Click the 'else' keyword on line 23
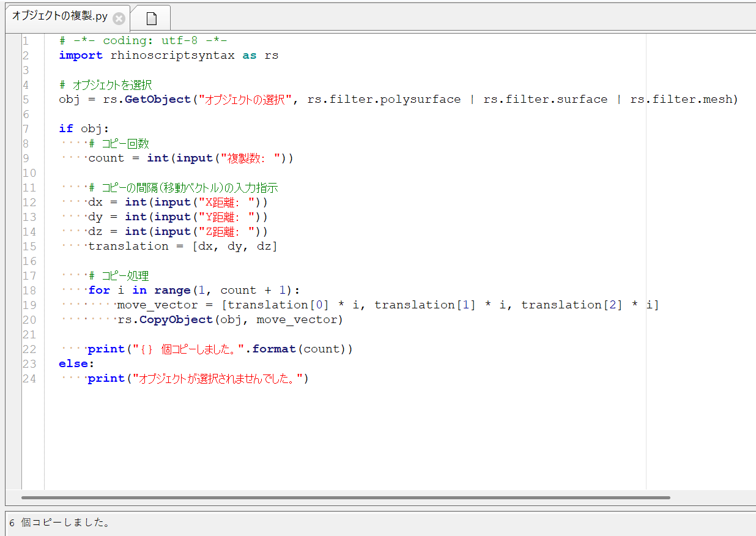Viewport: 756px width, 536px height. [73, 364]
